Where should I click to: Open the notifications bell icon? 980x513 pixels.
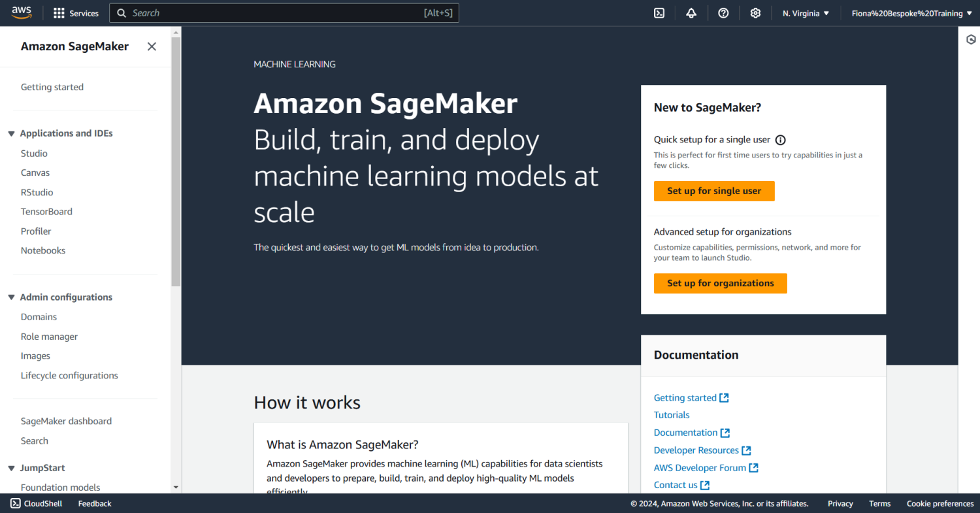(691, 12)
